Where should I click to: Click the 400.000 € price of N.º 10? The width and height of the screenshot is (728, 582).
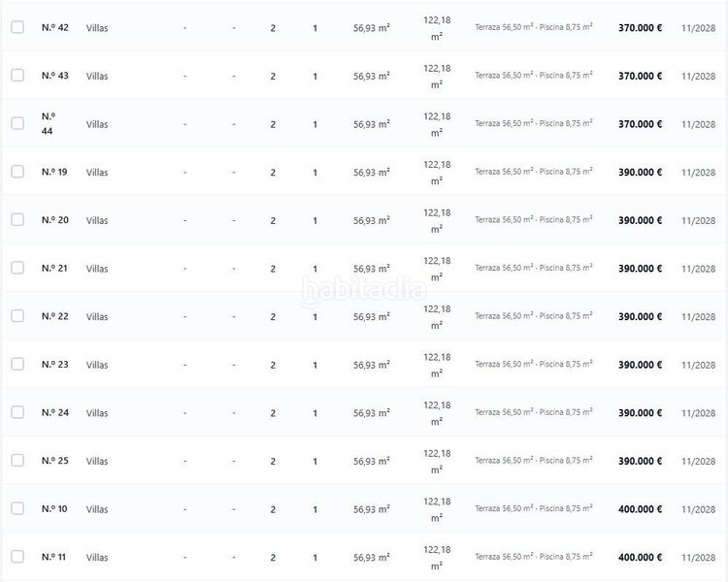point(640,509)
